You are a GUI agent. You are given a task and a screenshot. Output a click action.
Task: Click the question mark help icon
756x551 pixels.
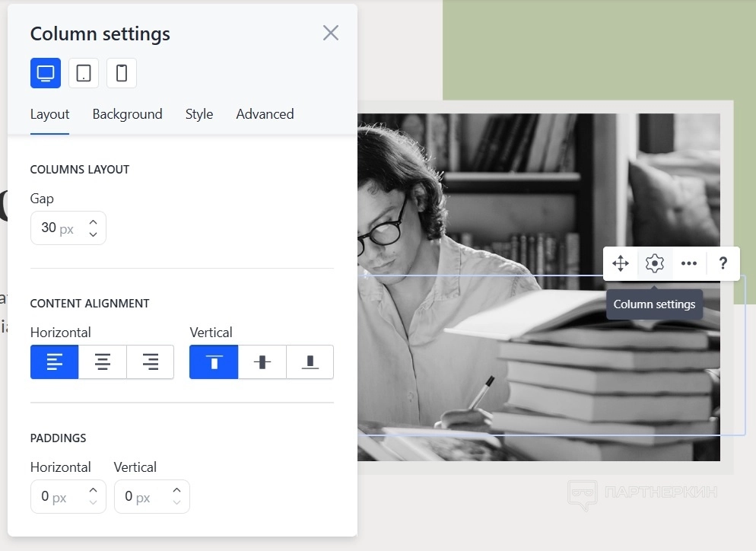[x=723, y=263]
